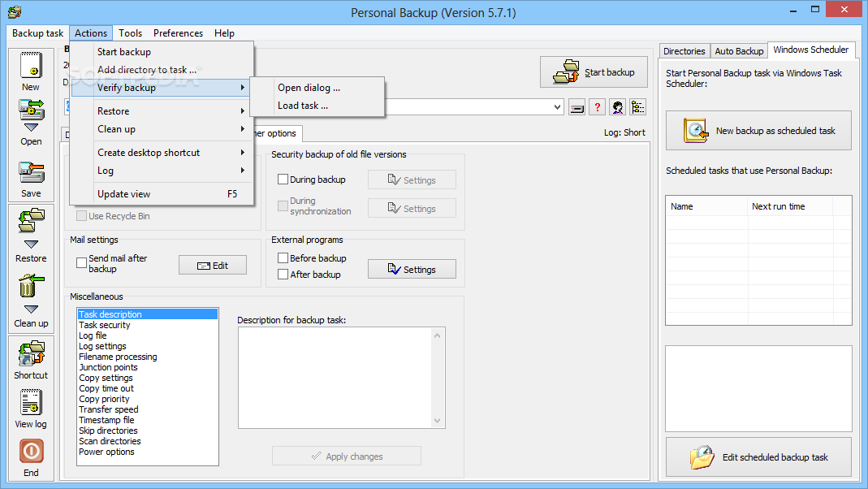Open the Preferences menu
The height and width of the screenshot is (489, 868).
[x=178, y=33]
